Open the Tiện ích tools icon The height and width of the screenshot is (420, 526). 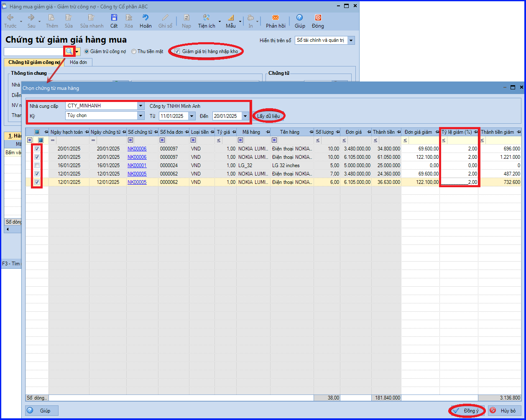pyautogui.click(x=206, y=18)
